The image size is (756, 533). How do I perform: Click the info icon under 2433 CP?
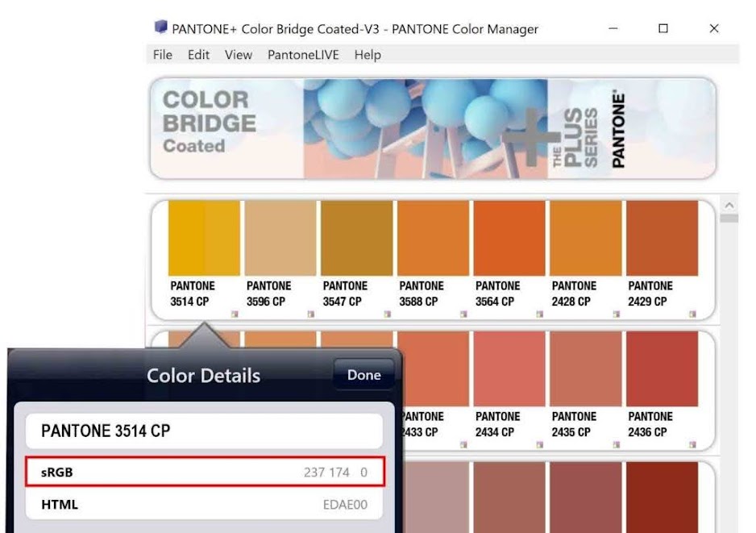click(463, 444)
